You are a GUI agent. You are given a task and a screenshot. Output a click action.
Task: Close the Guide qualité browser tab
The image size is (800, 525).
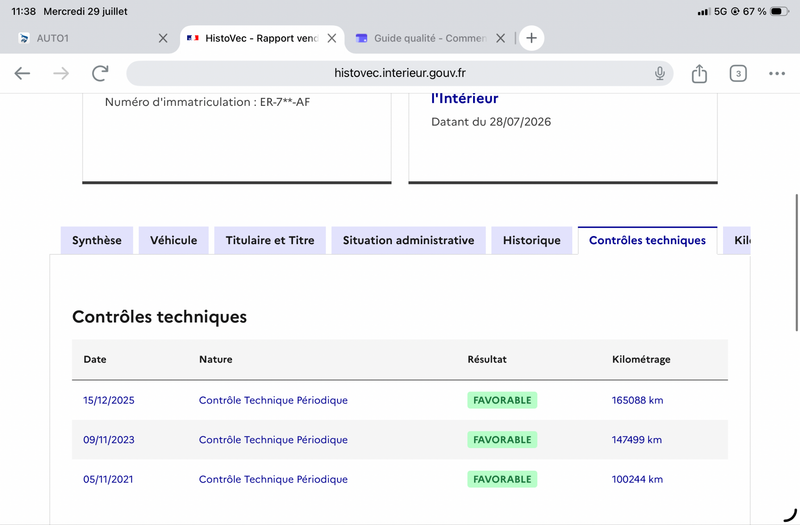click(501, 38)
